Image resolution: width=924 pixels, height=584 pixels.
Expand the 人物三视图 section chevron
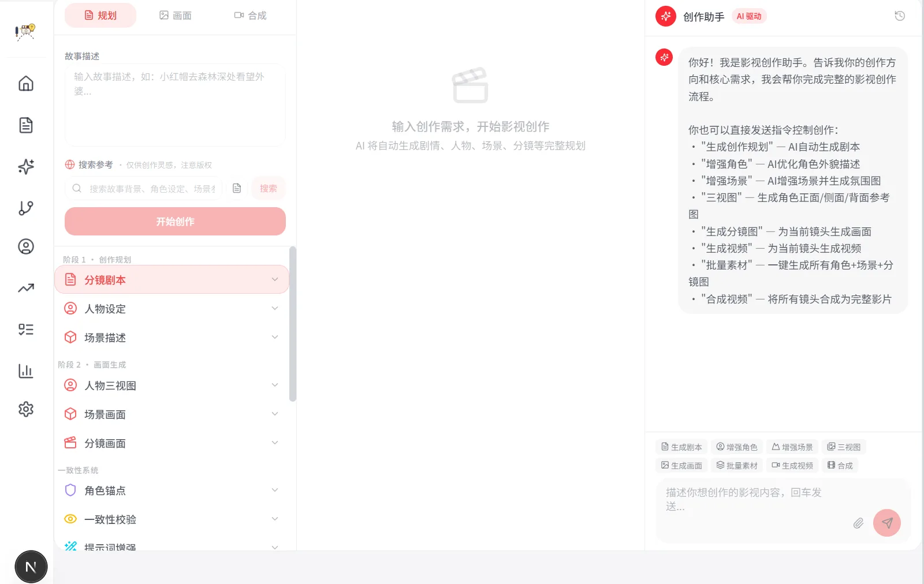(x=275, y=385)
